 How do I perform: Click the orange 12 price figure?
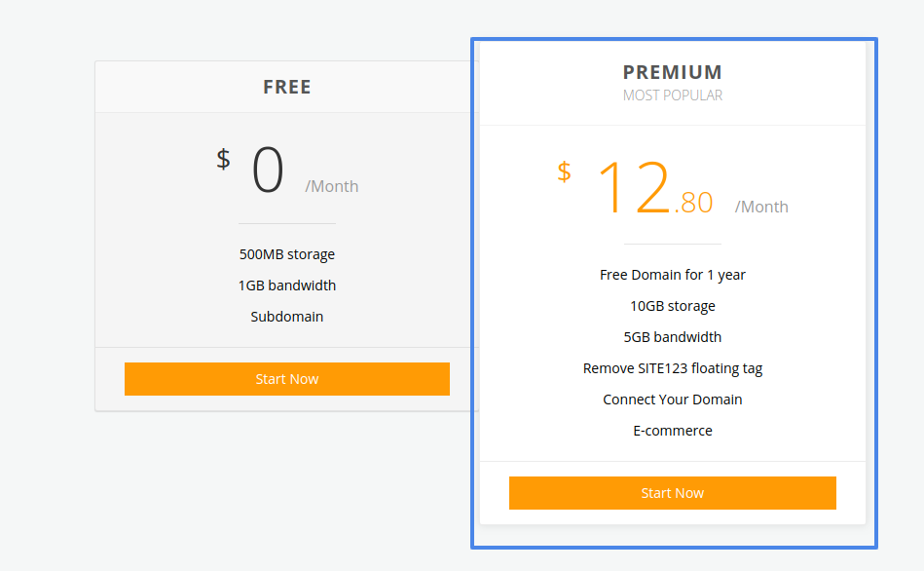(633, 187)
